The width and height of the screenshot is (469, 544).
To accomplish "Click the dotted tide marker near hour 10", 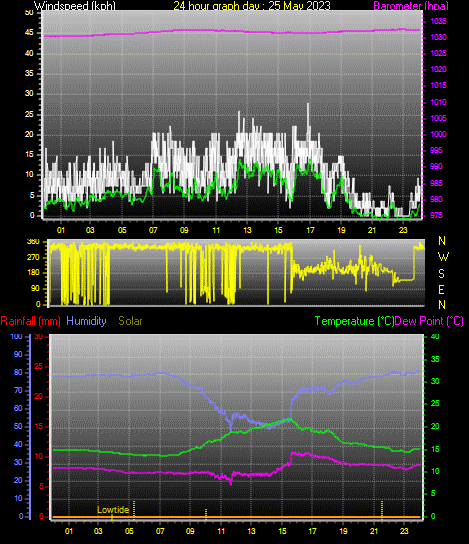I will click(x=206, y=514).
